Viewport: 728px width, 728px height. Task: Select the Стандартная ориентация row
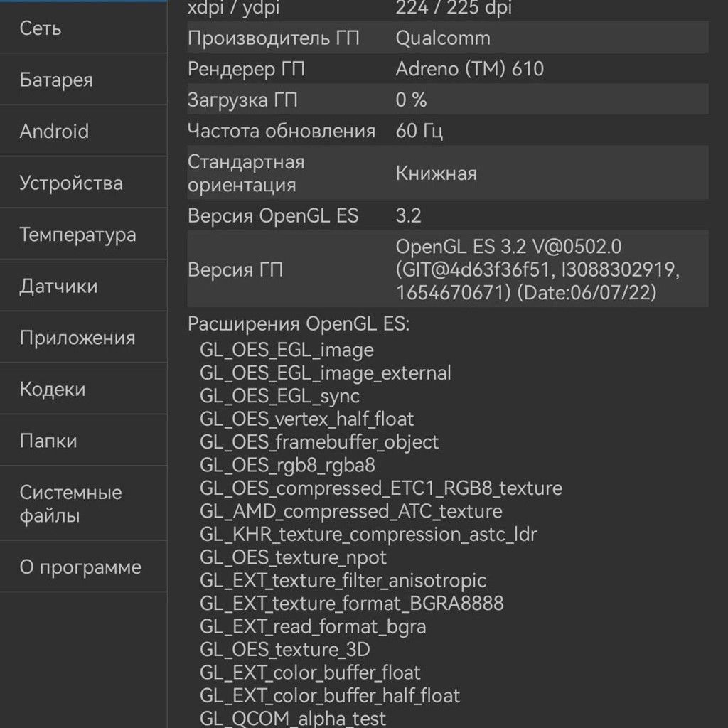(x=448, y=173)
